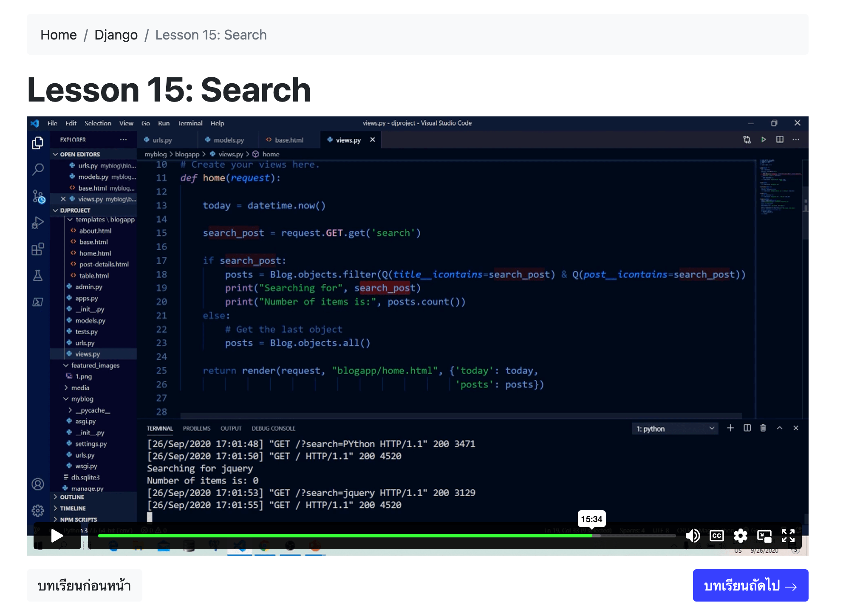
Task: Go to Home breadcrumb link
Action: tap(59, 35)
